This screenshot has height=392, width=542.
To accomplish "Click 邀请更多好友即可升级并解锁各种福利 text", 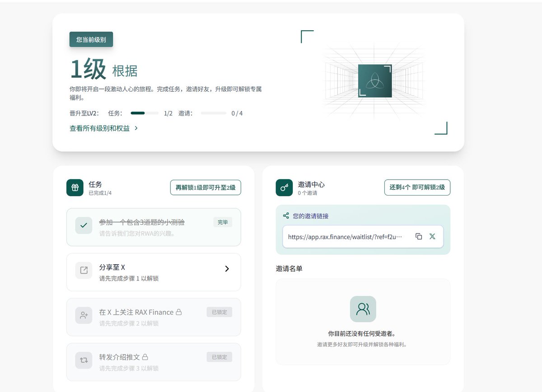I will [363, 344].
